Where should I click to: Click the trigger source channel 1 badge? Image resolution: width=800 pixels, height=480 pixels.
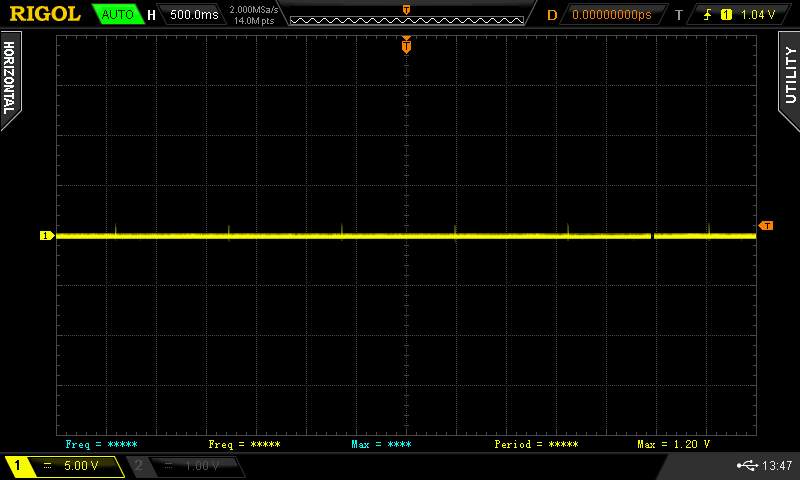(726, 15)
